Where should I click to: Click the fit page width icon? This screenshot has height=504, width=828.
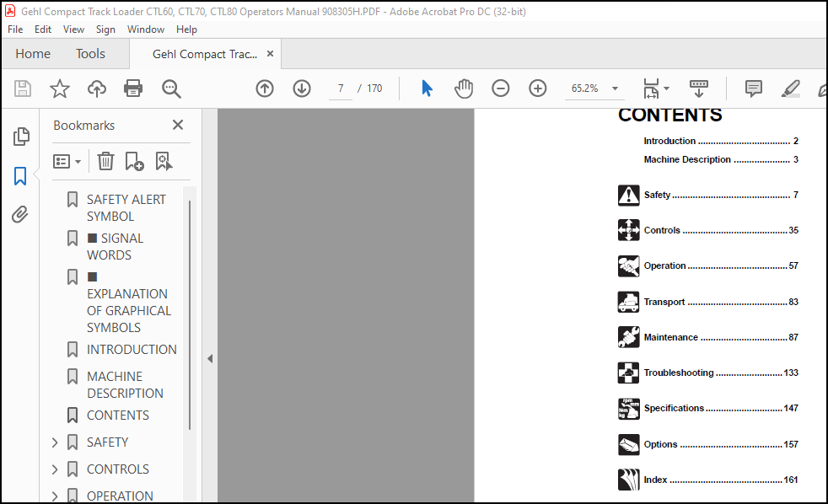(651, 88)
